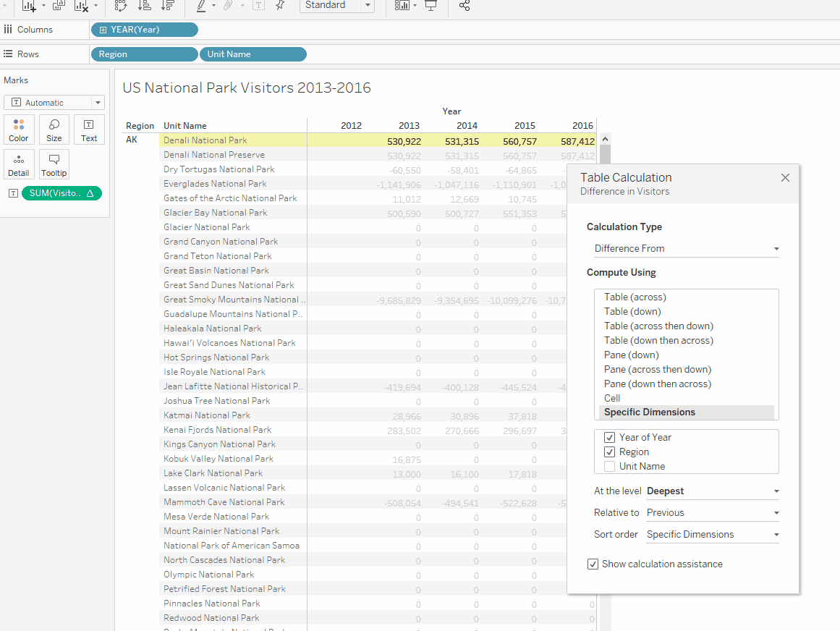
Task: Close the Table Calculation dialog
Action: pyautogui.click(x=785, y=177)
